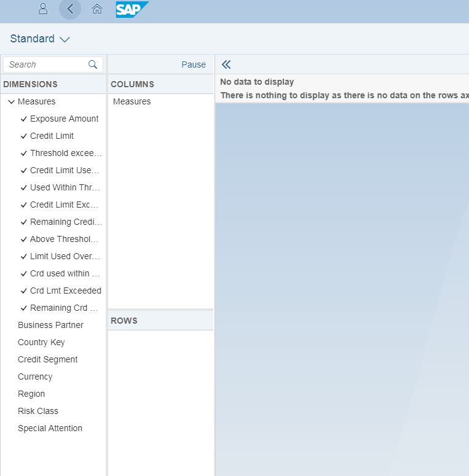Click Measures item in Columns area
Viewport: 469px width, 476px height.
click(x=132, y=101)
